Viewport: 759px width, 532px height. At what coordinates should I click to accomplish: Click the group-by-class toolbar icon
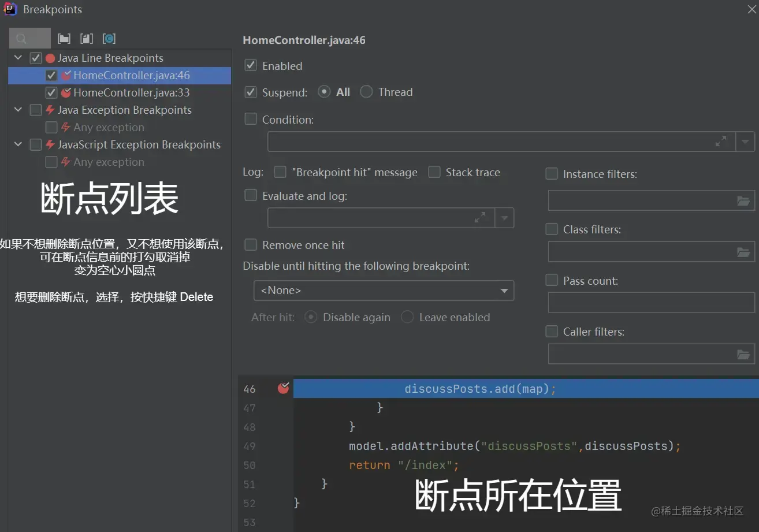[x=110, y=38]
